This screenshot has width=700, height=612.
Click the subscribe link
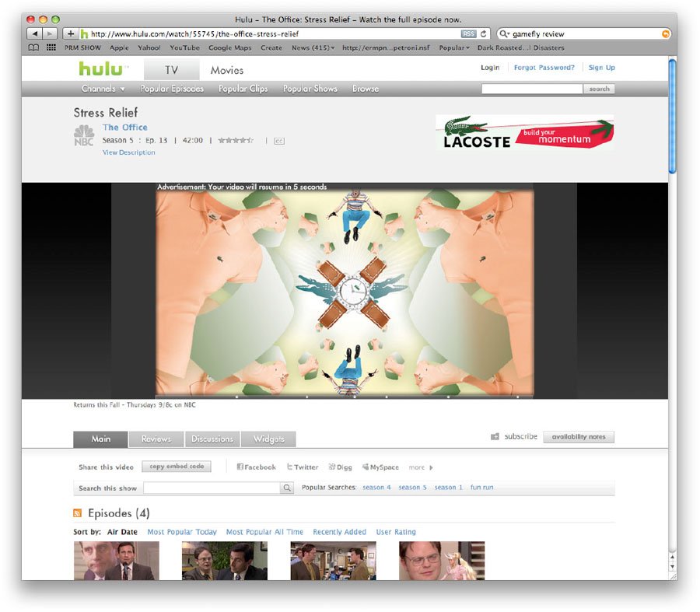[x=520, y=436]
